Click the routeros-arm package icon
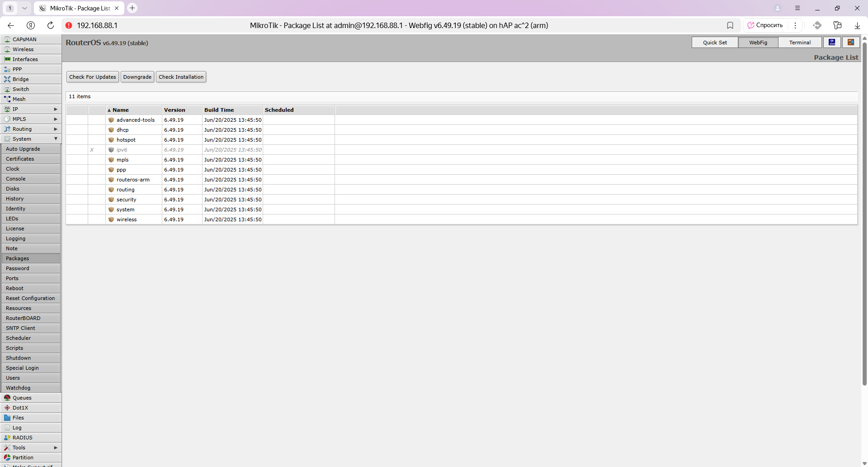The width and height of the screenshot is (868, 467). pos(111,180)
